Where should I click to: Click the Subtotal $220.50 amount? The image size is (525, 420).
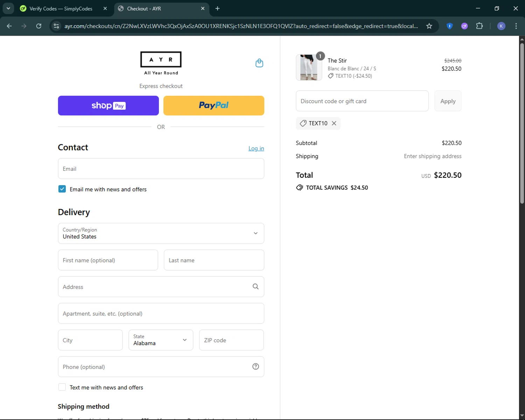point(451,143)
